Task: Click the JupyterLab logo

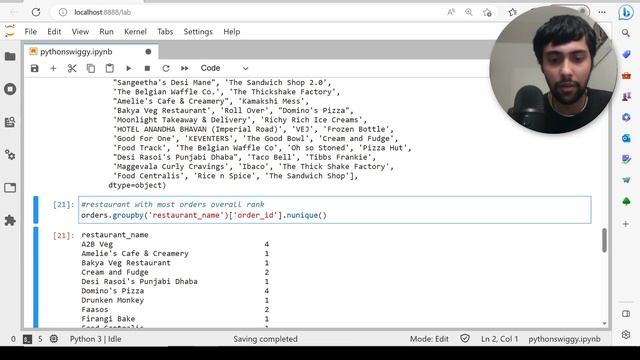Action: pos(10,31)
